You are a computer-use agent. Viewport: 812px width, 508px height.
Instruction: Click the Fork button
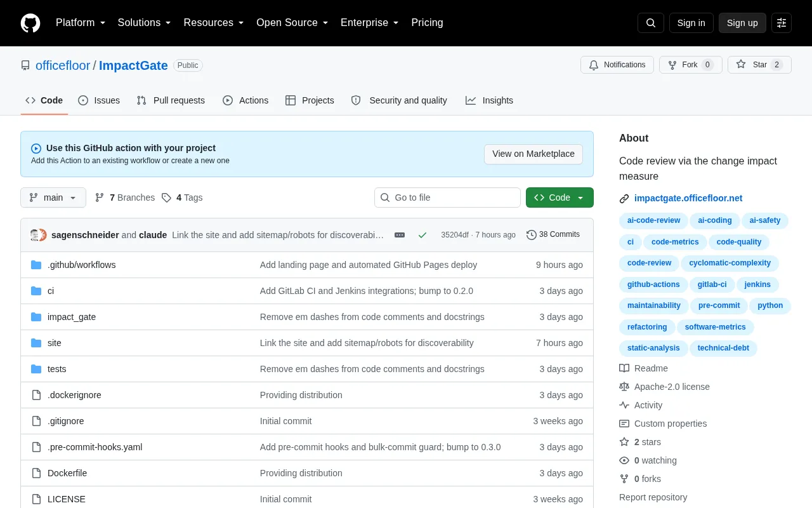click(x=690, y=65)
